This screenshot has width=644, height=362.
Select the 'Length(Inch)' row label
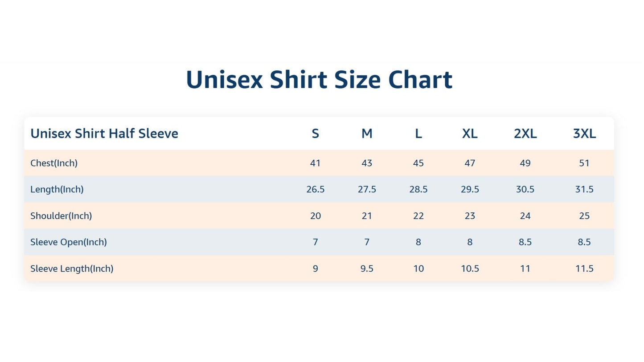(57, 189)
